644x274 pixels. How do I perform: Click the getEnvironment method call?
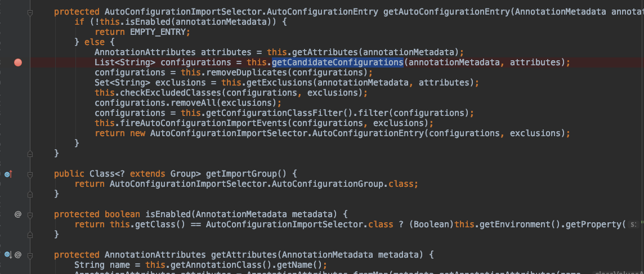(516, 224)
